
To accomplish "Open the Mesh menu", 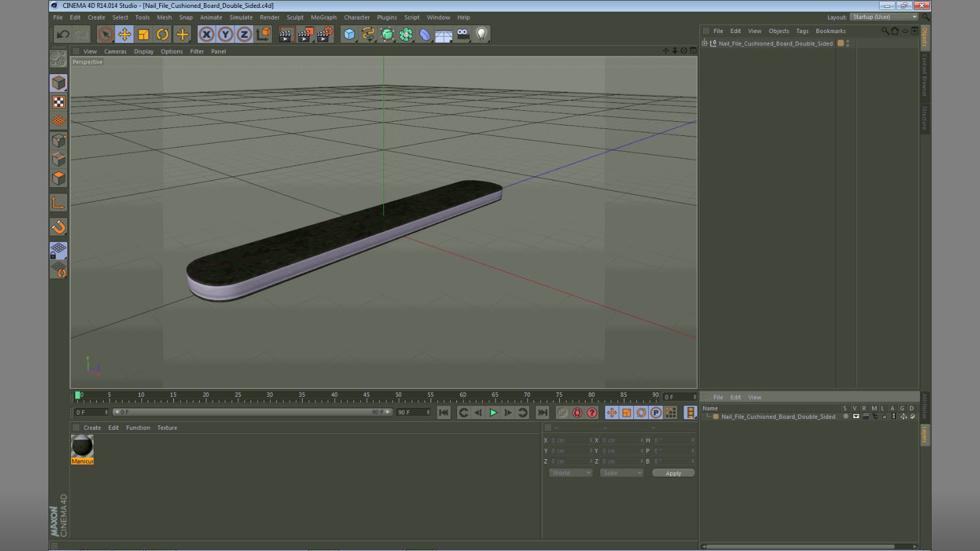I will pos(164,17).
